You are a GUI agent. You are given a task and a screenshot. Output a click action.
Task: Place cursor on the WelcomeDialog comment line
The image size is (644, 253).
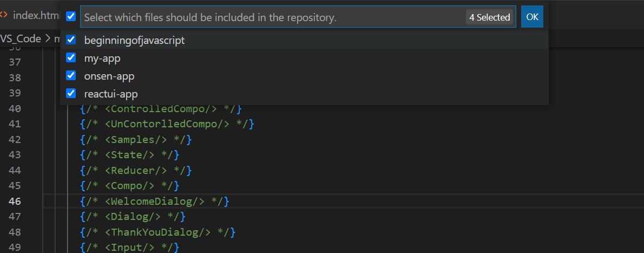[x=154, y=202]
